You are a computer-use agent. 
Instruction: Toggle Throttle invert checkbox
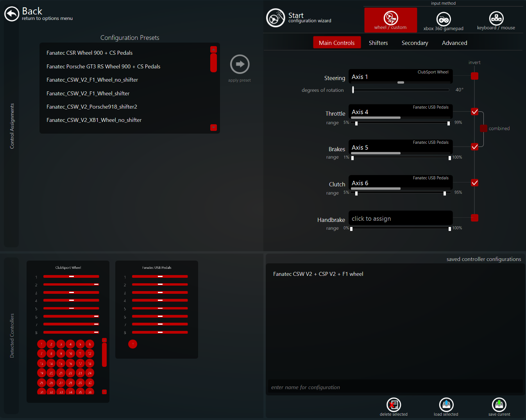pyautogui.click(x=474, y=112)
